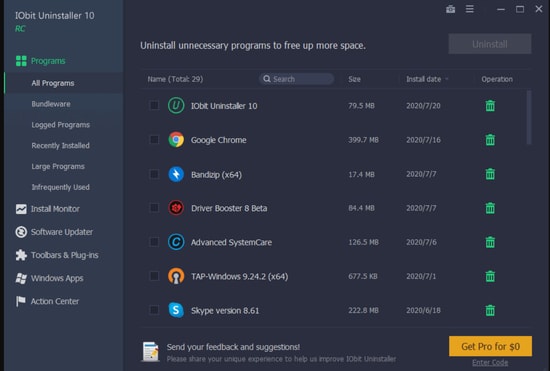Click the Skype S logo icon
The height and width of the screenshot is (371, 550).
click(x=176, y=310)
